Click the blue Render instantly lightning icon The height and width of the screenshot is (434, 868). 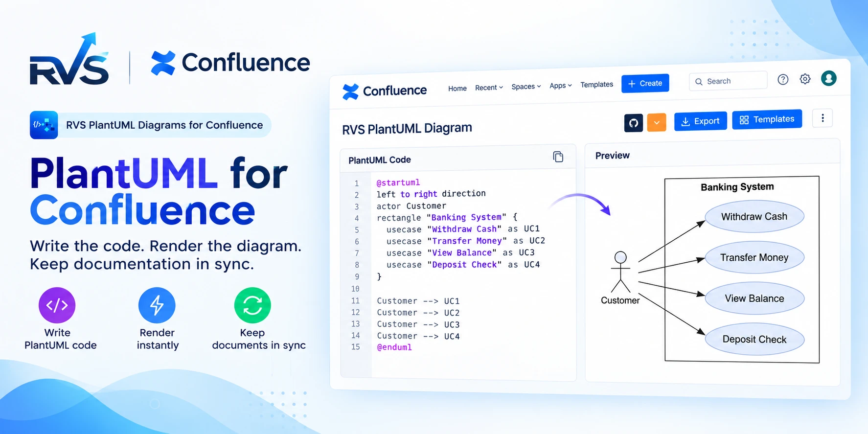coord(157,305)
